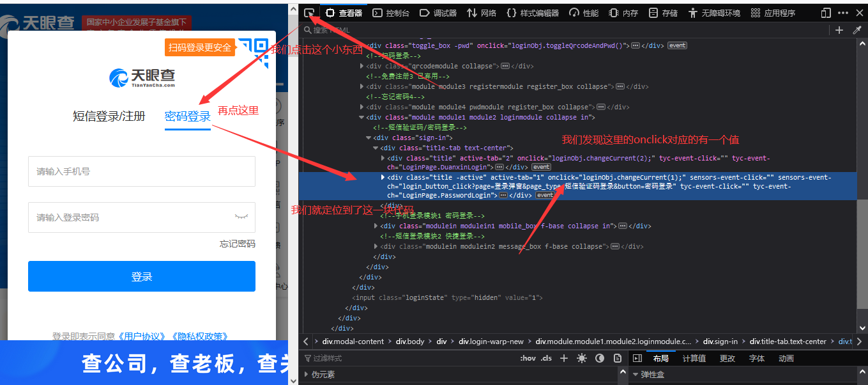
Task: Expand the mobile_box modulein1 node
Action: 376,226
